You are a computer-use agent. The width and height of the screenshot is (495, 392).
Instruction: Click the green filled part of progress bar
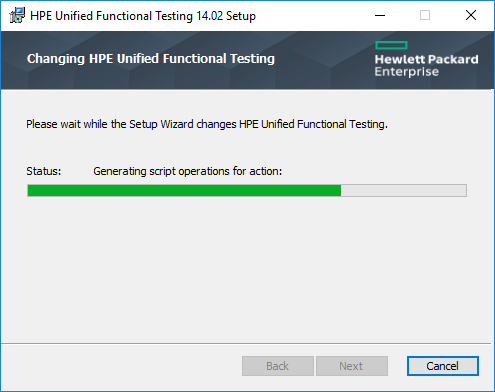click(x=184, y=191)
